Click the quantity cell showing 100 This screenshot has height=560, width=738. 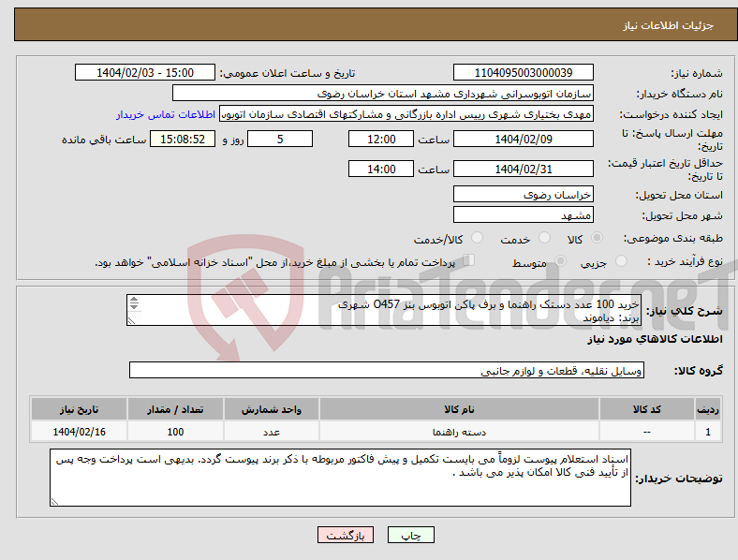(175, 432)
